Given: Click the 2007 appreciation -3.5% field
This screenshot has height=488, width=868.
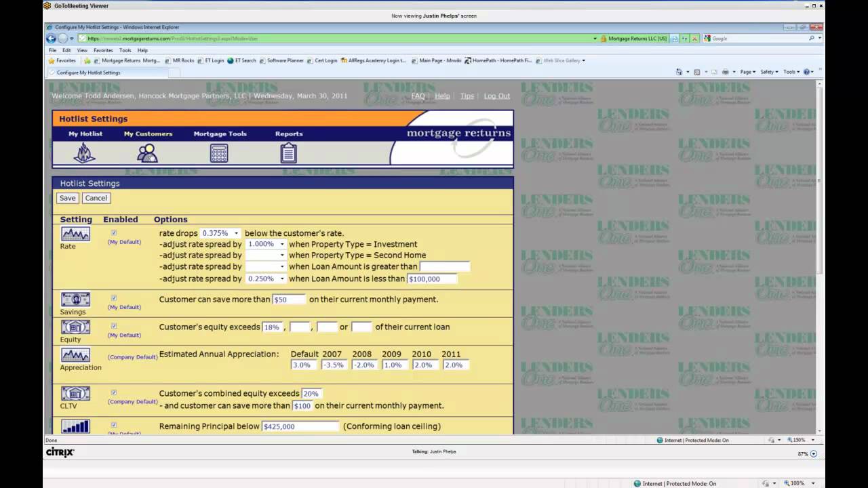Looking at the screenshot, I should [x=334, y=365].
